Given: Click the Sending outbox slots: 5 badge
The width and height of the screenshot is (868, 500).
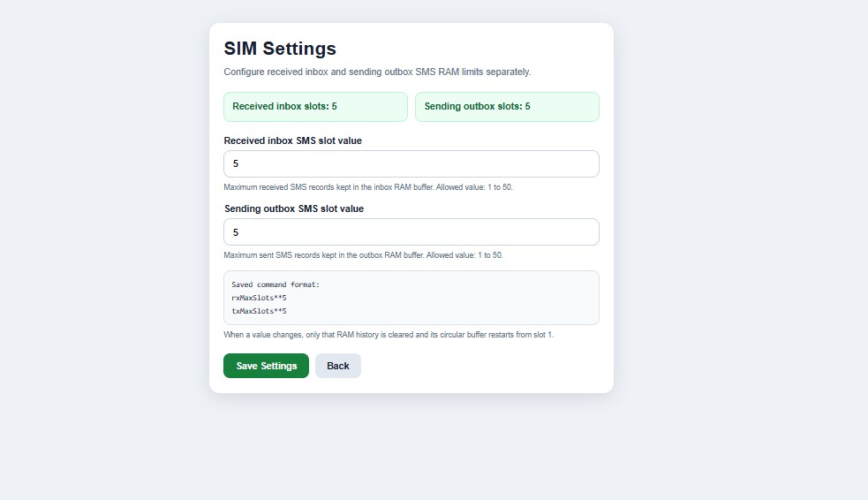Looking at the screenshot, I should [x=507, y=107].
